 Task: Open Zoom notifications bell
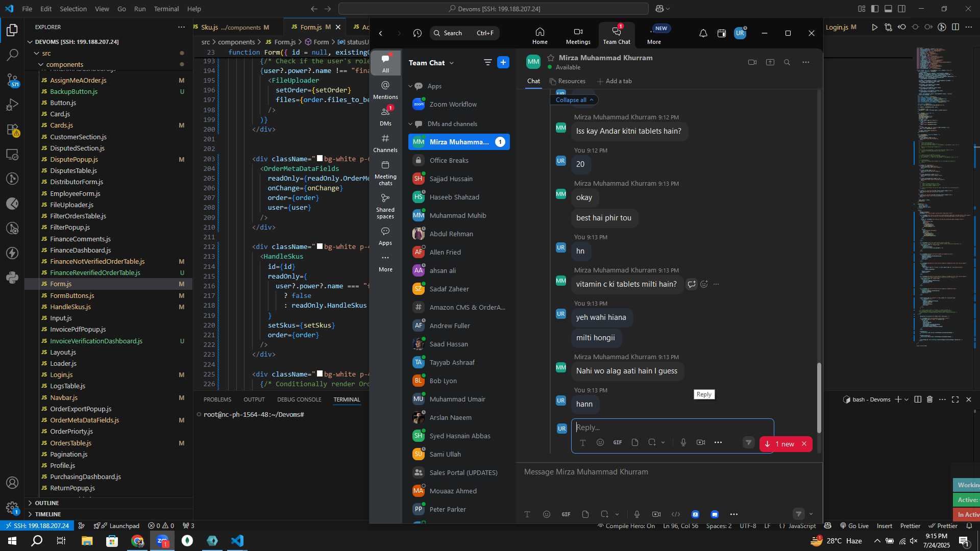coord(703,33)
